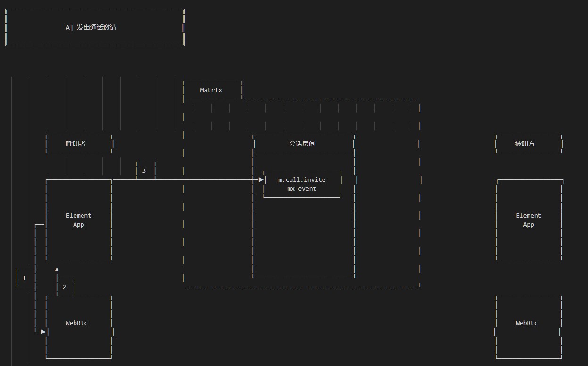Click "Element App" text below 被叫方
Viewport: 588px width, 366px height.
click(529, 220)
